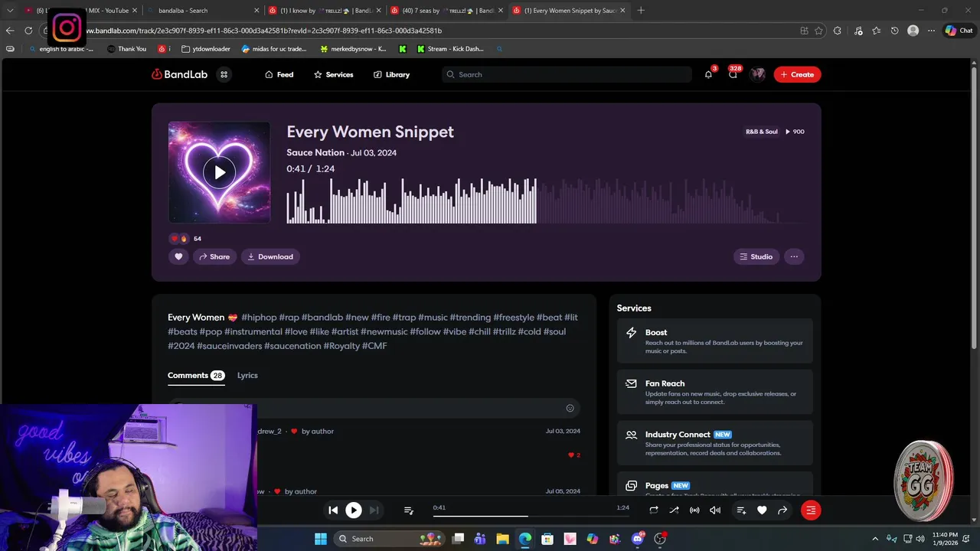This screenshot has height=551, width=980.
Task: Open the Services menu item
Action: coord(334,74)
